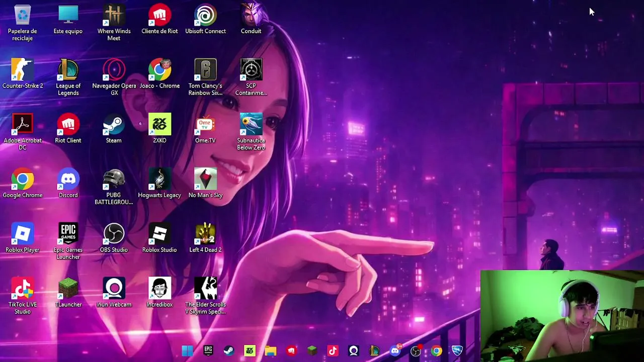
Task: Select the Navegador Opera GX shortcut
Action: (114, 77)
